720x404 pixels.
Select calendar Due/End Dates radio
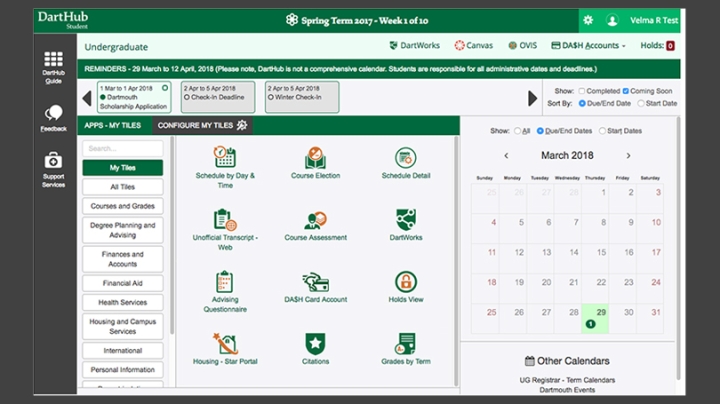(540, 131)
